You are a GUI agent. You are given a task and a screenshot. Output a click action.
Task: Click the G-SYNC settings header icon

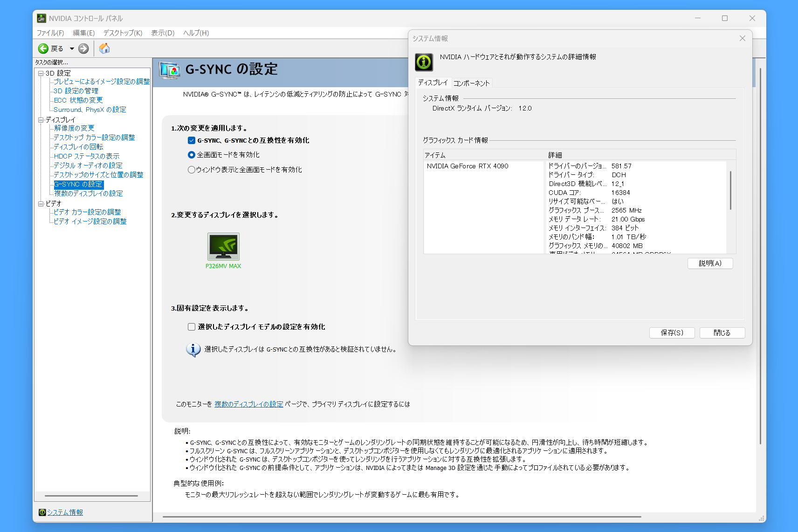(169, 70)
